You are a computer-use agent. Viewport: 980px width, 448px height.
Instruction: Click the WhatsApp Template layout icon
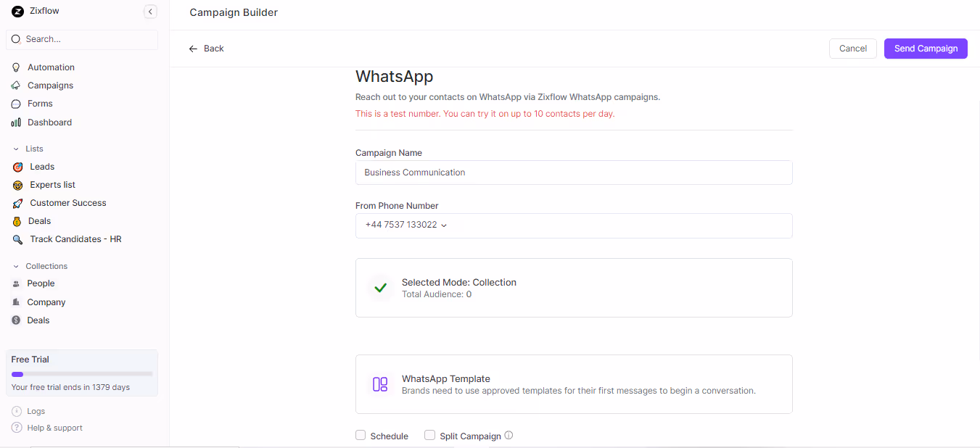(380, 384)
